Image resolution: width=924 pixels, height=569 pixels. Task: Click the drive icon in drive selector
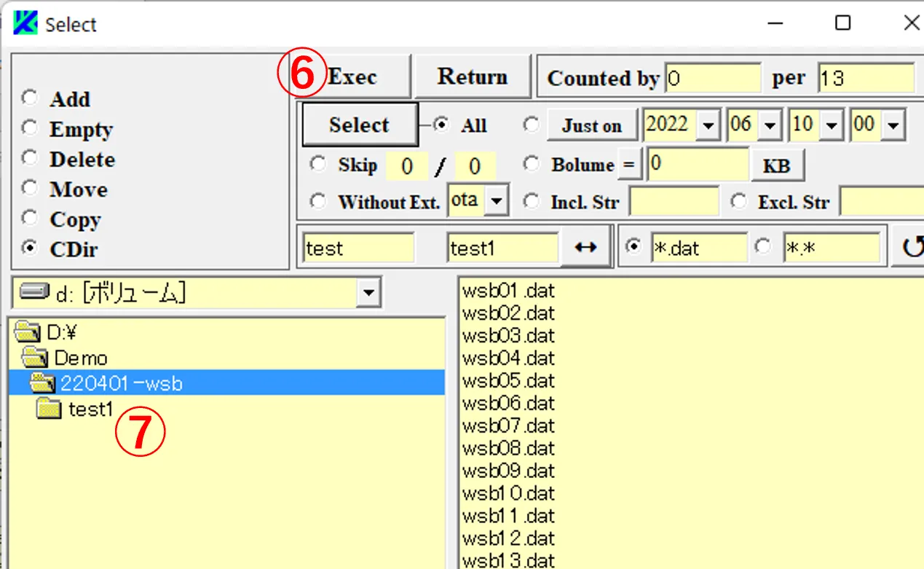tap(34, 293)
